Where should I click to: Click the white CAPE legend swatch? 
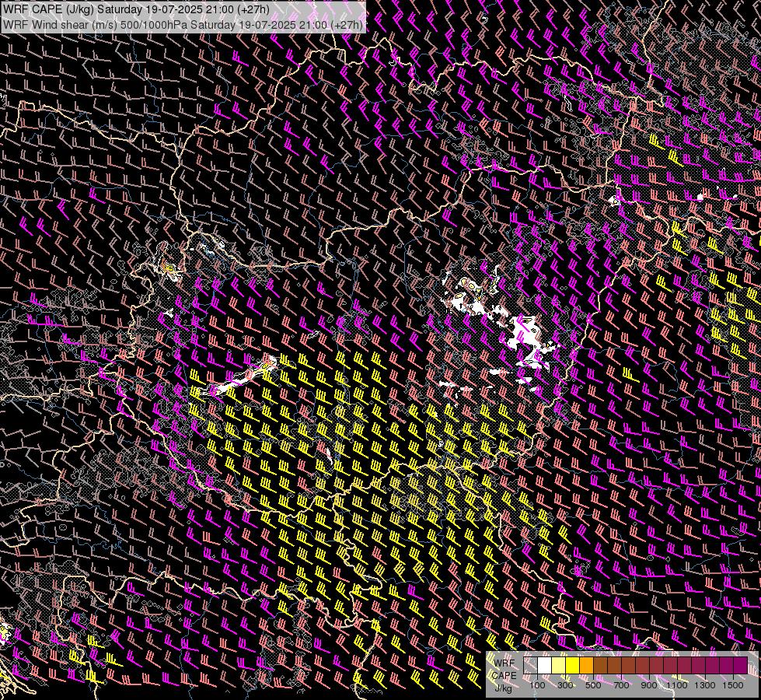click(x=545, y=666)
